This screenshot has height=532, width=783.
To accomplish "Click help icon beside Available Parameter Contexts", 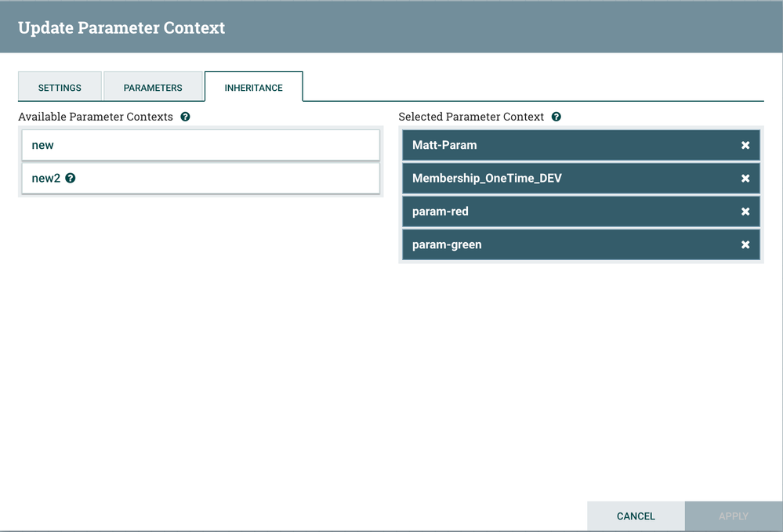I will 185,117.
